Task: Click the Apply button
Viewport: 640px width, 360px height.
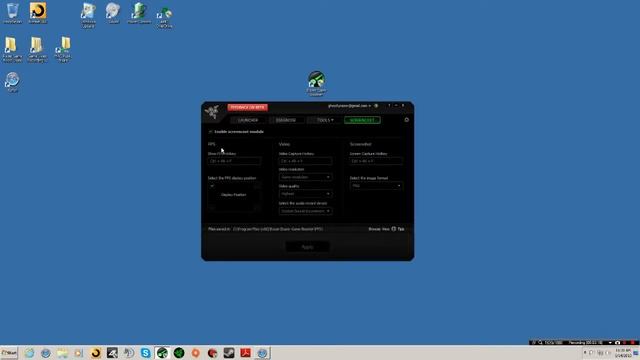Action: 307,247
